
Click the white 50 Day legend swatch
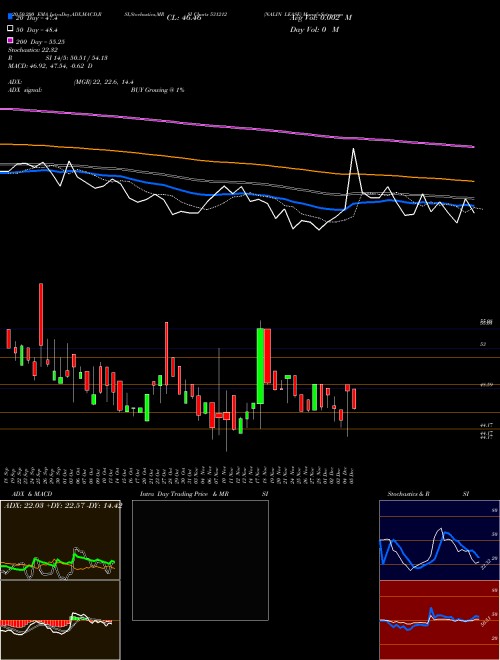click(11, 29)
